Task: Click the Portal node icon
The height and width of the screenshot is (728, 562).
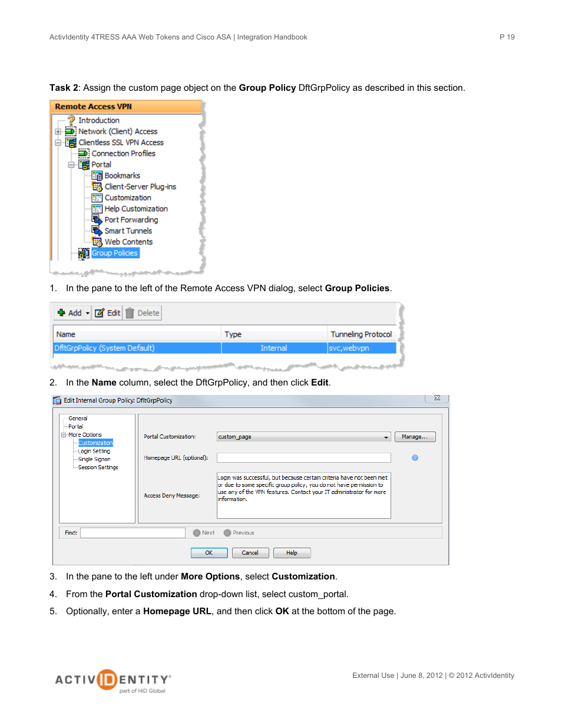Action: [x=84, y=164]
